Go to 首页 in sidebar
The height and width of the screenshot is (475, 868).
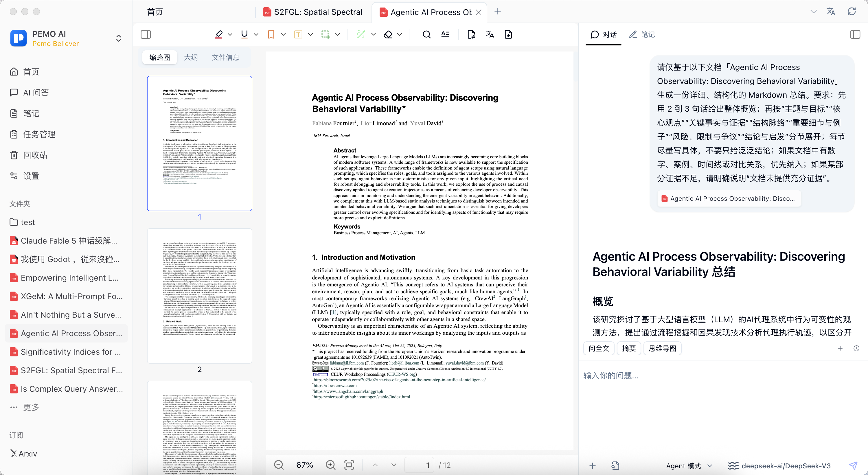66,72
